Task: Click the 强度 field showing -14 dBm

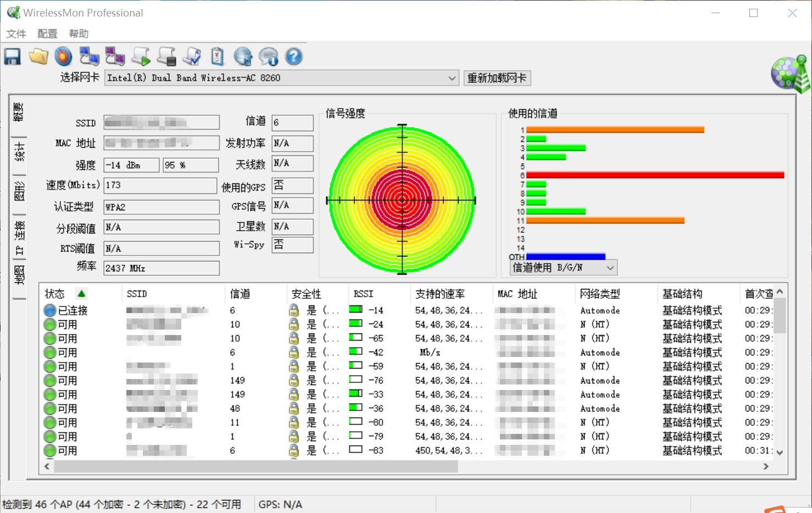Action: tap(132, 165)
